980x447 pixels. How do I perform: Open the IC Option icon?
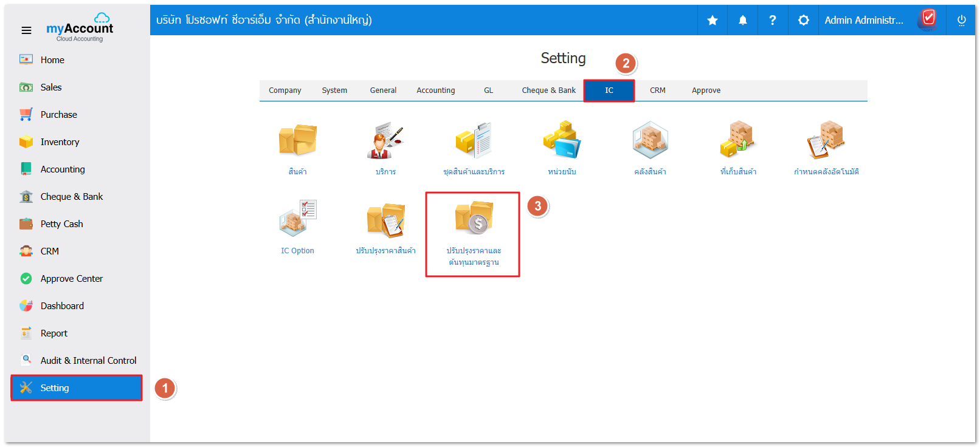pyautogui.click(x=297, y=219)
